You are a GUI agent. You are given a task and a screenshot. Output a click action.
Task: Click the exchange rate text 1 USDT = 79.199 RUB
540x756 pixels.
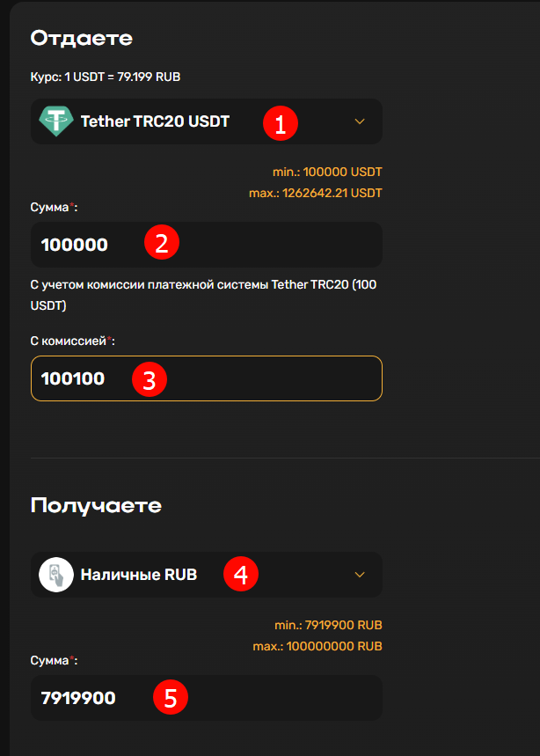pyautogui.click(x=122, y=77)
